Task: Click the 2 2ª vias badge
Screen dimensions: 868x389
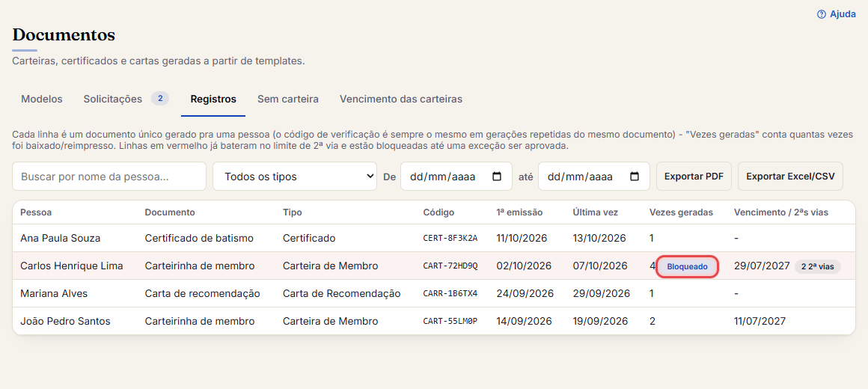Action: [x=817, y=266]
